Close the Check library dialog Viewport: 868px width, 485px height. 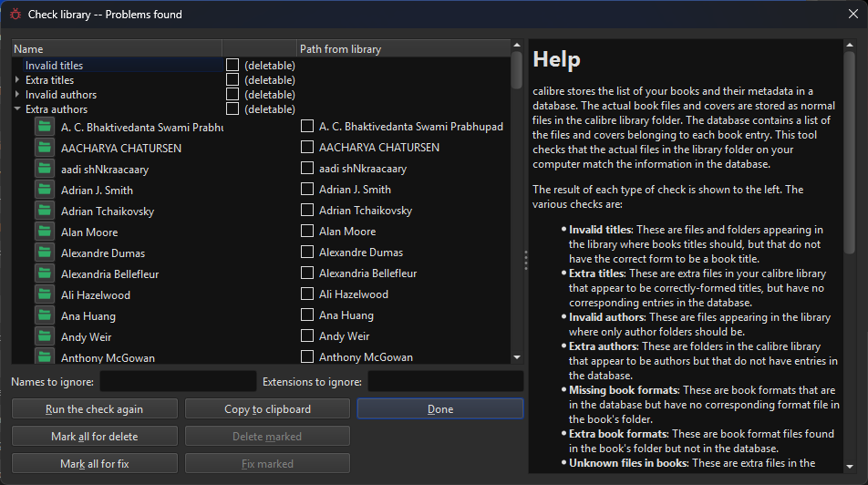(x=853, y=14)
